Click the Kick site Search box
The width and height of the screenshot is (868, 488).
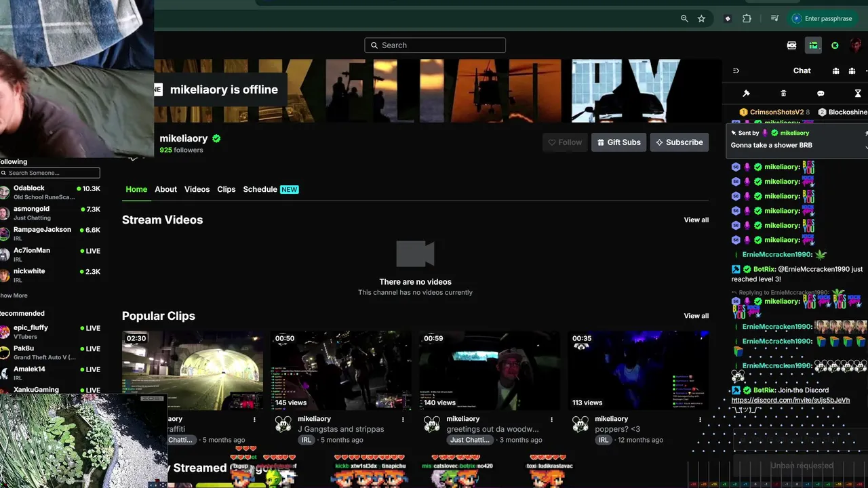coord(435,45)
